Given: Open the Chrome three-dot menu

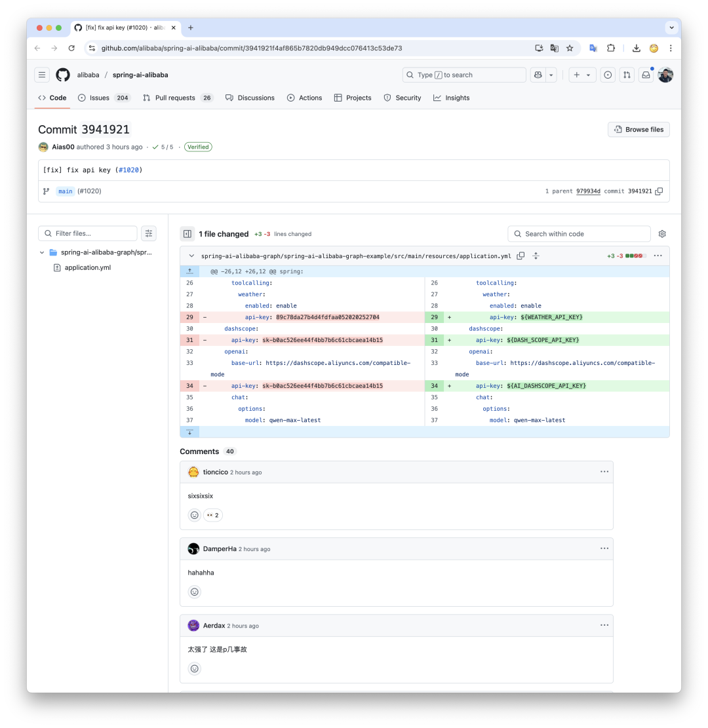Looking at the screenshot, I should [671, 48].
